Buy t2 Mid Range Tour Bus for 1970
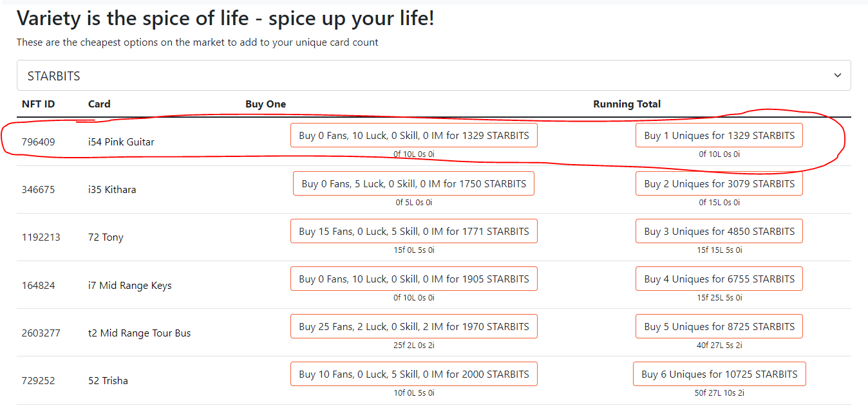Image resolution: width=868 pixels, height=406 pixels. 413,326
